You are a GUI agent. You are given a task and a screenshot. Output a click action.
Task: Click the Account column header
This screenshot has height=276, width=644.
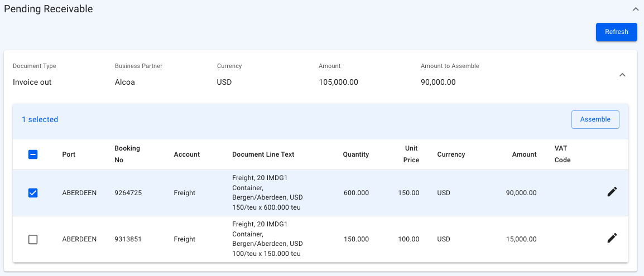coord(186,154)
